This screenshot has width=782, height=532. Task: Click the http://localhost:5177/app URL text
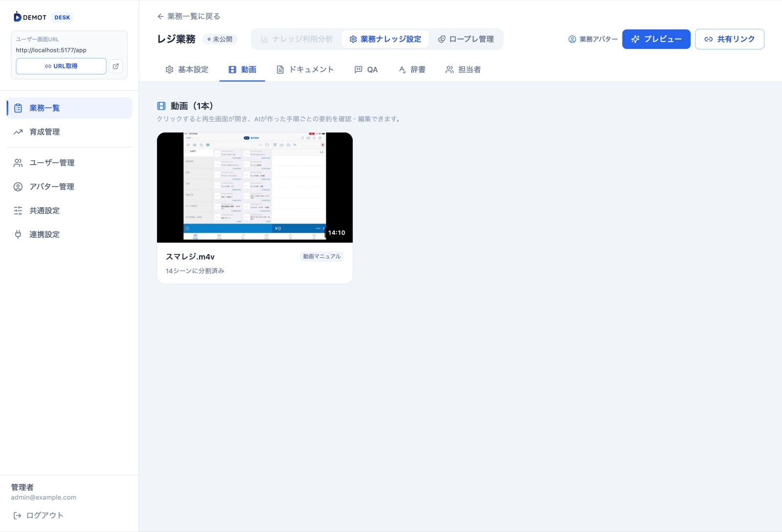[x=51, y=50]
